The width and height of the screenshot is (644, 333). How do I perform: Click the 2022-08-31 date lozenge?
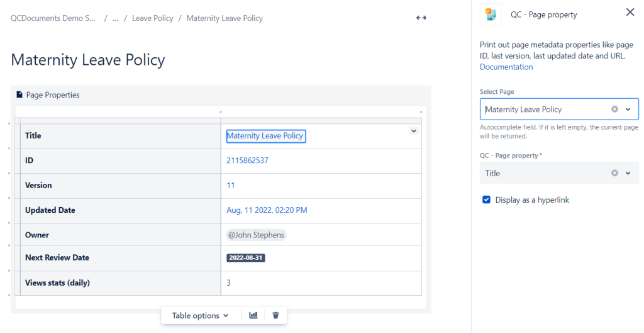pyautogui.click(x=246, y=257)
